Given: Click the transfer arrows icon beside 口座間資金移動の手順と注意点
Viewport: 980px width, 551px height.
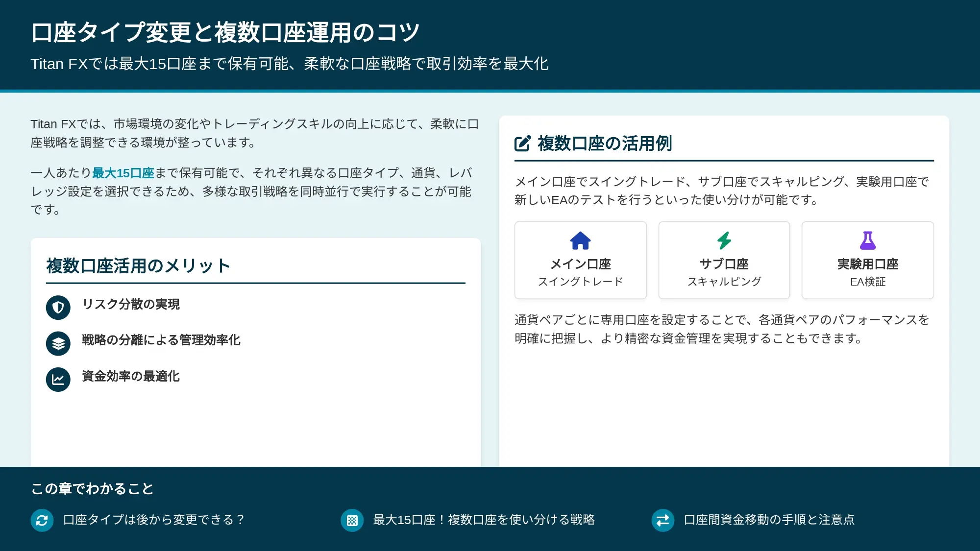Looking at the screenshot, I should [x=663, y=520].
